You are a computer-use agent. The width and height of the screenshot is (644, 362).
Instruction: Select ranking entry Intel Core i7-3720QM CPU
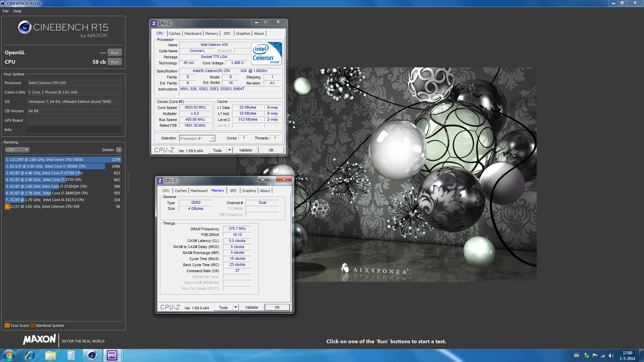(63, 186)
